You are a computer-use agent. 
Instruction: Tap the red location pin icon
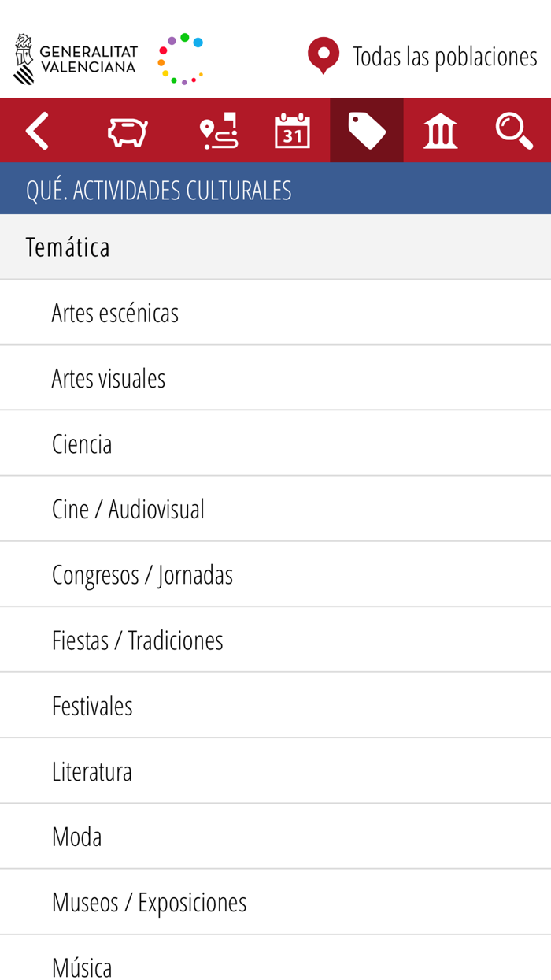click(322, 55)
